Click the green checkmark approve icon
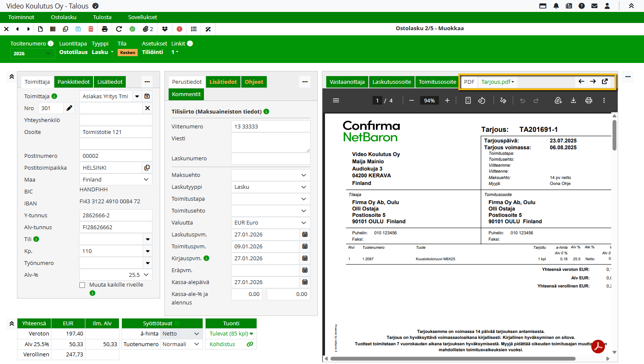644x364 pixels. 133,29
